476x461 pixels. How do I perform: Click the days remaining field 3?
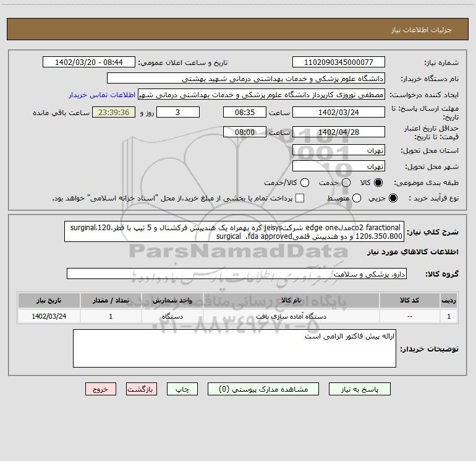pyautogui.click(x=178, y=112)
